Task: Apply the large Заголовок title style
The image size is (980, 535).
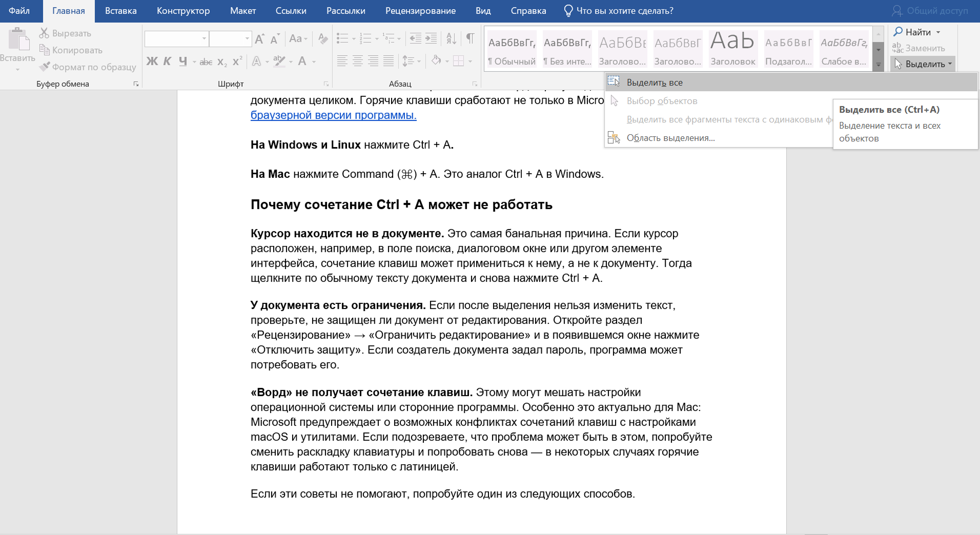Action: (733, 49)
